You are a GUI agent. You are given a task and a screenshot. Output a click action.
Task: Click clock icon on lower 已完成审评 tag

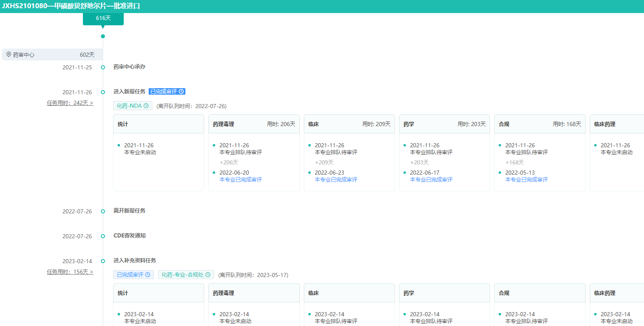click(x=148, y=275)
